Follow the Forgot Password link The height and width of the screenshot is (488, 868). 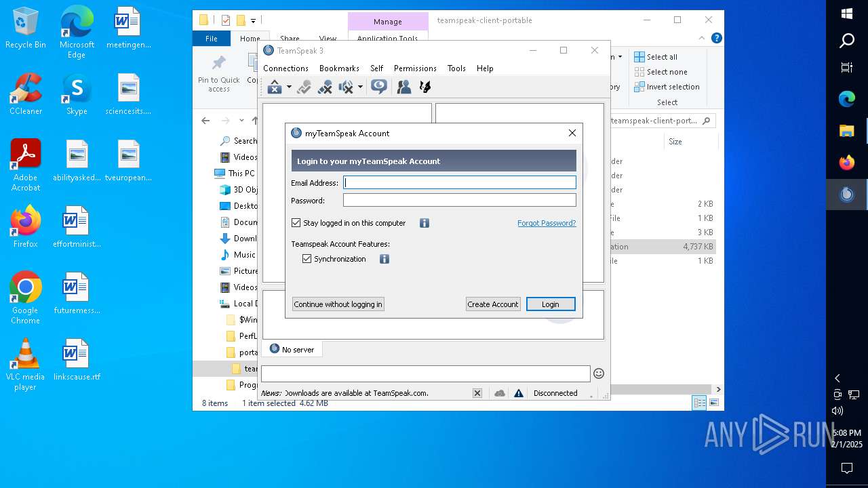point(547,223)
